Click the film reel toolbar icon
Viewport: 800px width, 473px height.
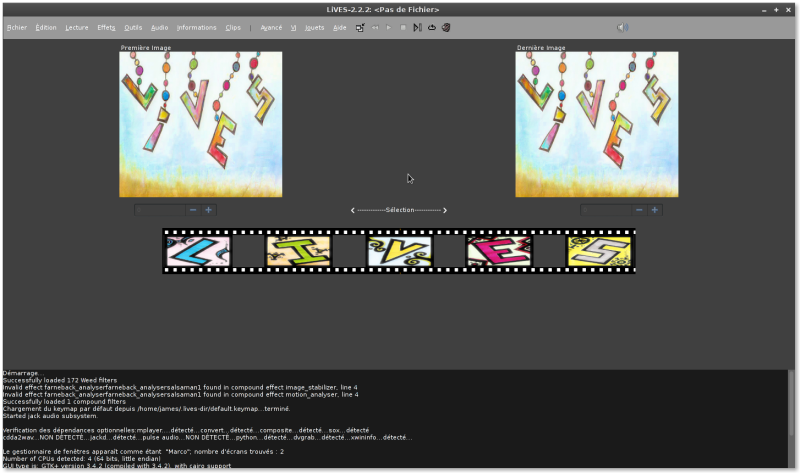click(446, 28)
